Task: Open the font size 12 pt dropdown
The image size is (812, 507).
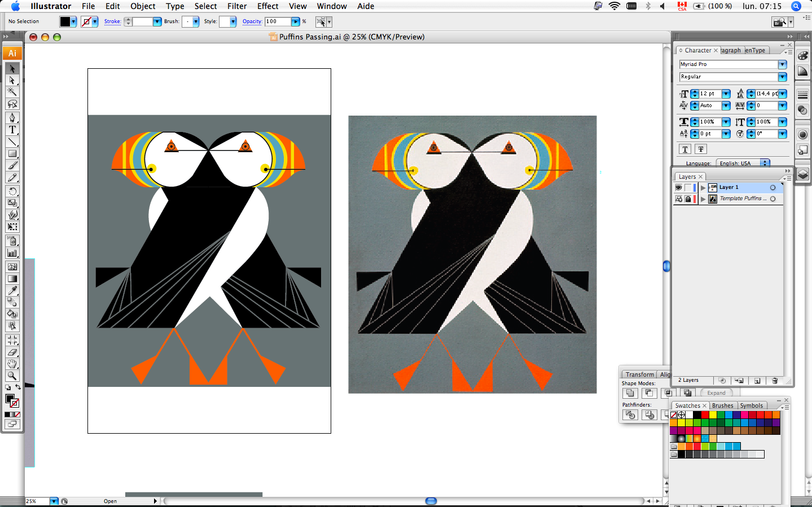Action: (726, 94)
